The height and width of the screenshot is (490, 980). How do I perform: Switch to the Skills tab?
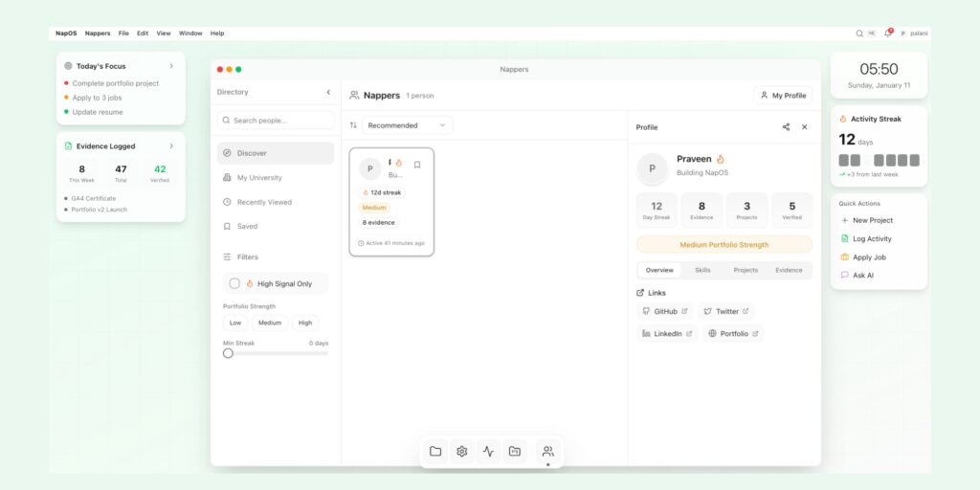tap(702, 270)
